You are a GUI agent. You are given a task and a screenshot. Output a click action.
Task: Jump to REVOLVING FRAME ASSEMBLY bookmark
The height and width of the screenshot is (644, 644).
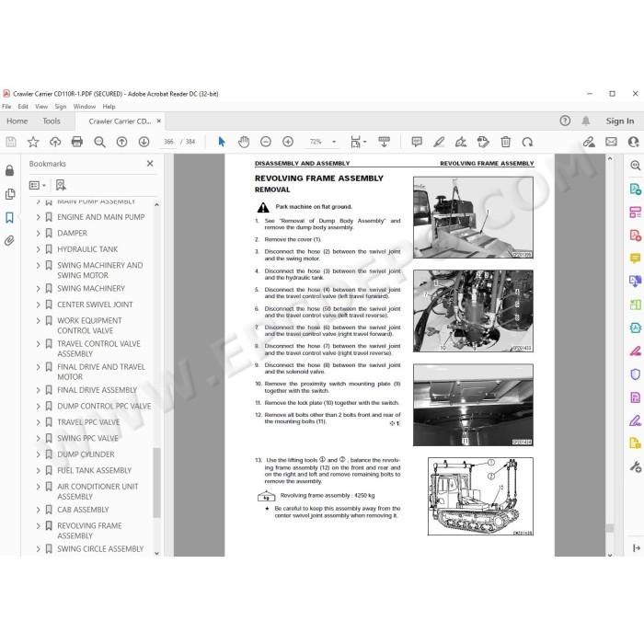pos(89,531)
